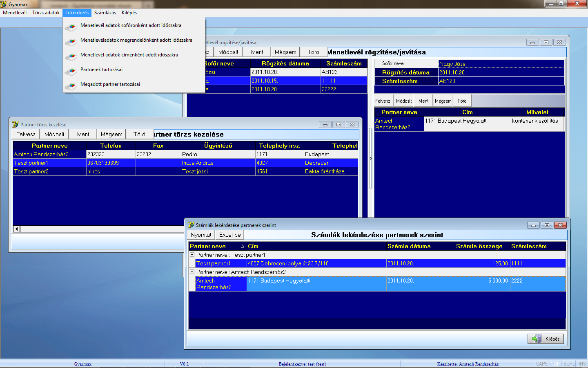Click Felvesz above the Menetlevél Partner neve/Cím table
The height and width of the screenshot is (368, 588).
point(383,101)
